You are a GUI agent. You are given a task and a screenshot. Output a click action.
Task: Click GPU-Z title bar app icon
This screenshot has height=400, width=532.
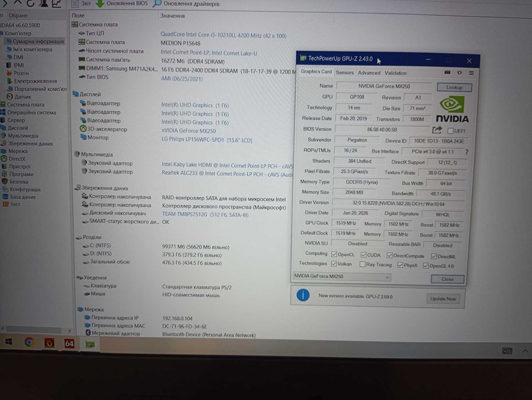pyautogui.click(x=303, y=58)
